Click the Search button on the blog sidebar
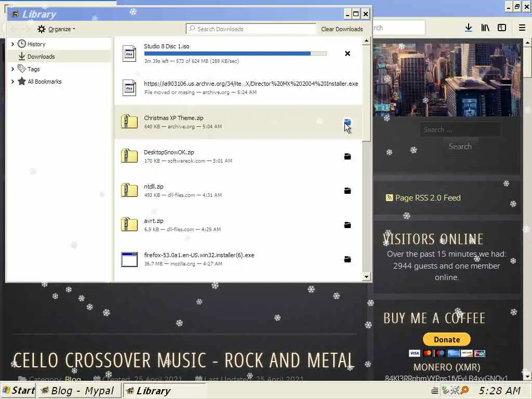Viewport: 532px width, 399px height. point(460,147)
